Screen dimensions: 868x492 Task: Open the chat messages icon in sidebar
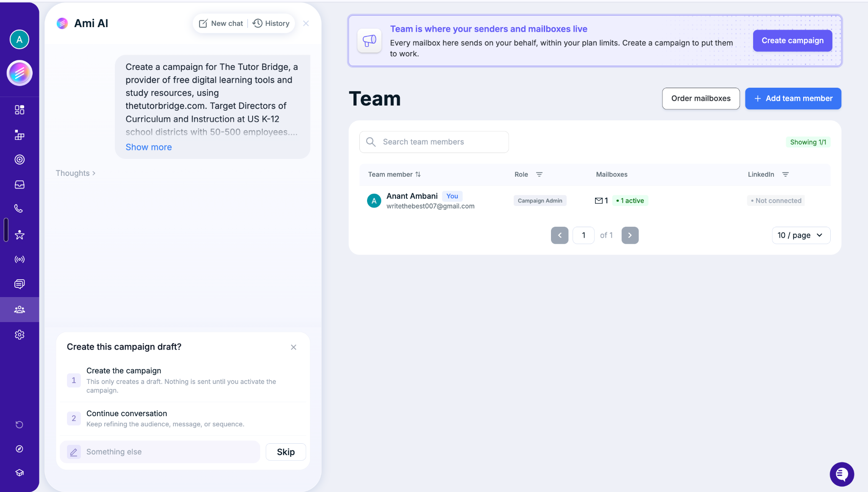click(x=19, y=284)
